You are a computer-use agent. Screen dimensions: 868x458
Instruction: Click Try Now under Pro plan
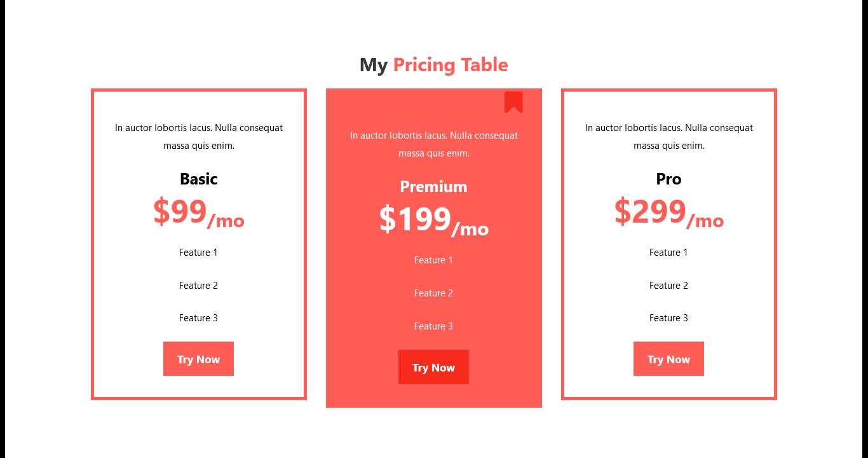pyautogui.click(x=668, y=359)
